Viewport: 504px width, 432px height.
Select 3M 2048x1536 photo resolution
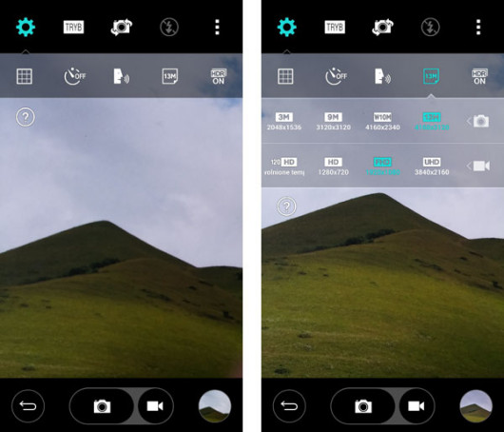(284, 122)
